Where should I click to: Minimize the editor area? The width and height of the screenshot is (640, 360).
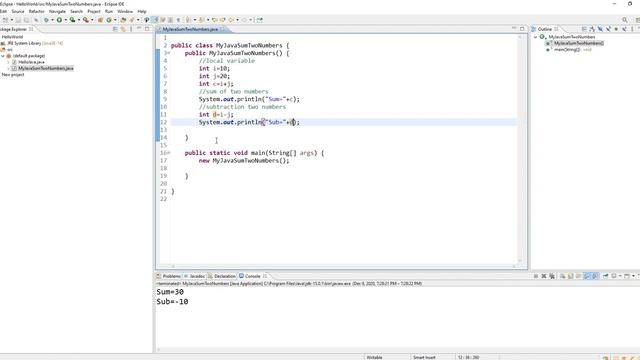[514, 29]
